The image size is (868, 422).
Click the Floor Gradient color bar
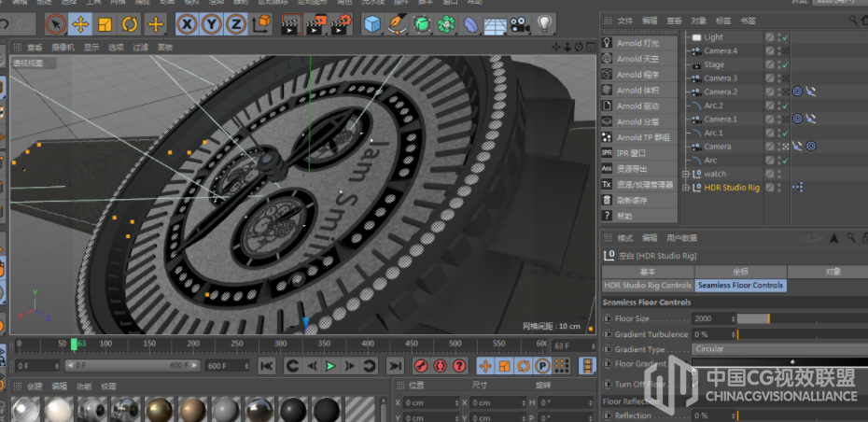pos(780,361)
